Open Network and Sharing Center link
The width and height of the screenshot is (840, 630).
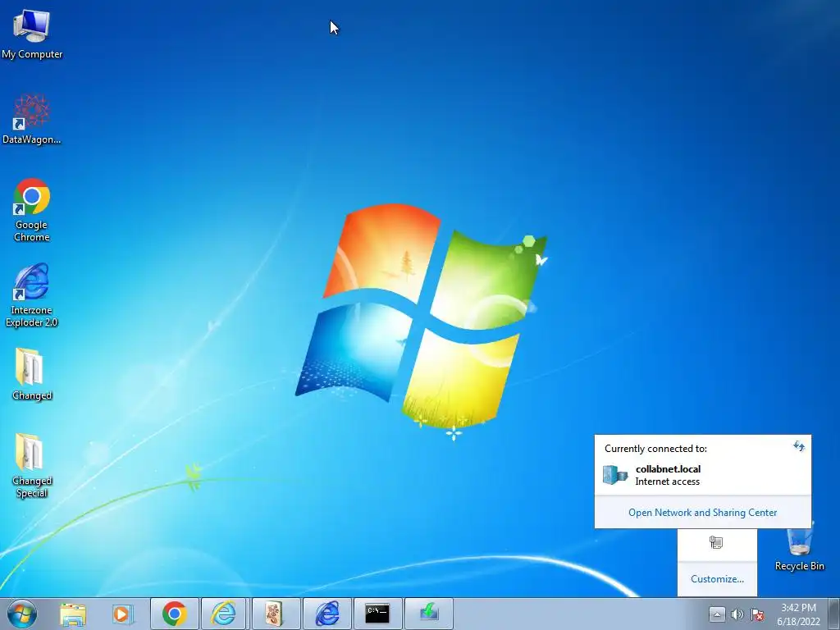pyautogui.click(x=702, y=513)
